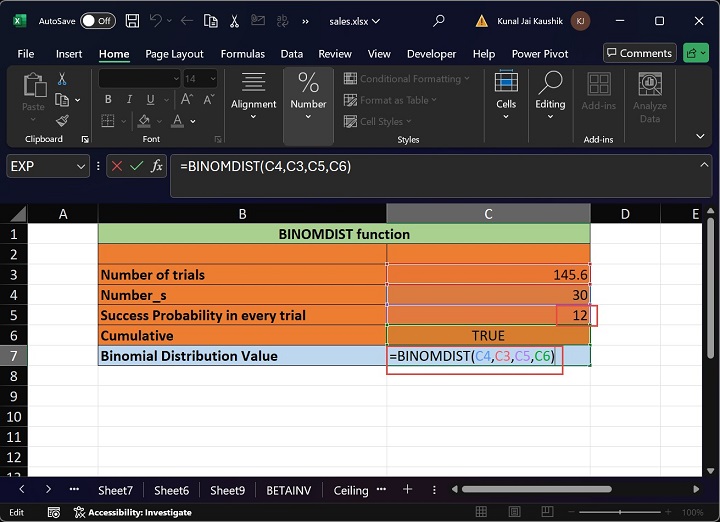The height and width of the screenshot is (522, 720).
Task: Add a new sheet with plus icon
Action: click(x=407, y=490)
